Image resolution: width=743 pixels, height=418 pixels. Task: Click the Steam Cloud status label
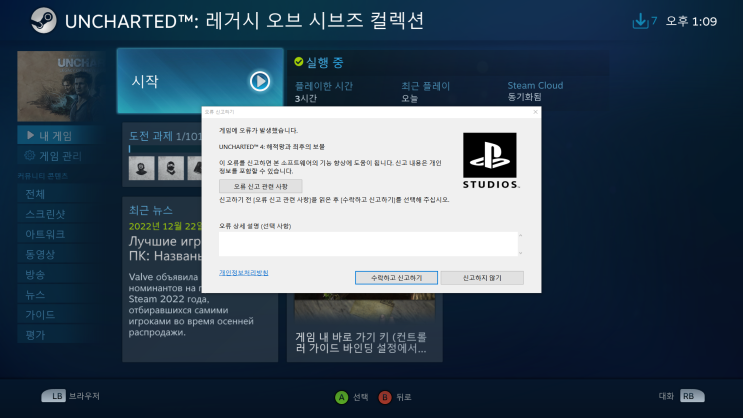point(535,86)
